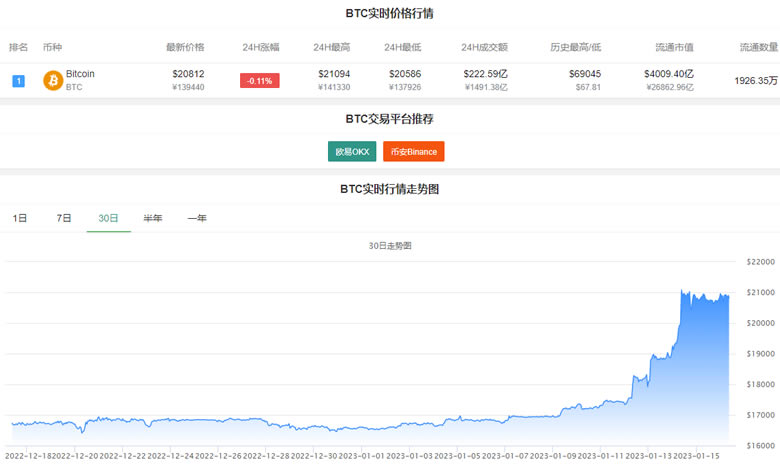
Task: Switch to the 7日 chart tab
Action: click(64, 218)
